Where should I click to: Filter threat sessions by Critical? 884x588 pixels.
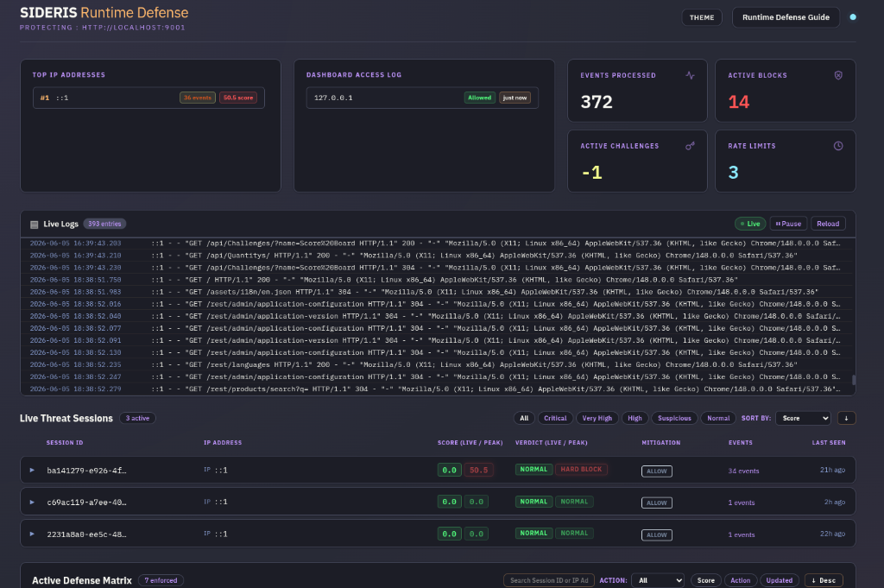tap(555, 418)
